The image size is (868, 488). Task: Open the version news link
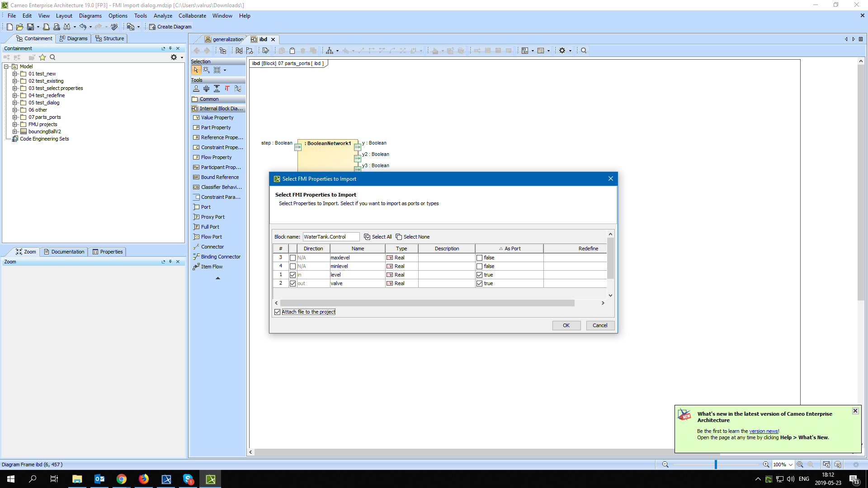pos(763,431)
